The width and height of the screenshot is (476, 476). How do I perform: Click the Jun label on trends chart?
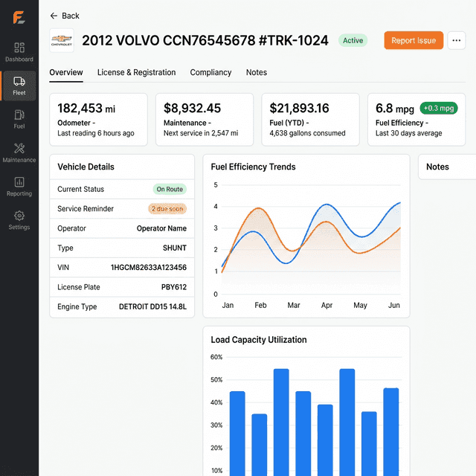coord(394,306)
